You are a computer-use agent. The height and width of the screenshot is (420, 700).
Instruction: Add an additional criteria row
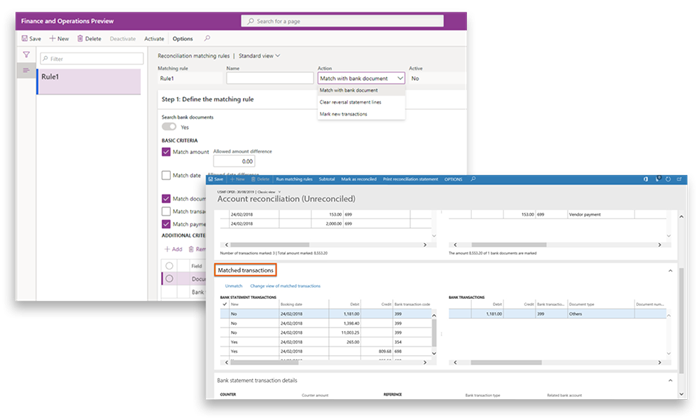click(x=172, y=248)
